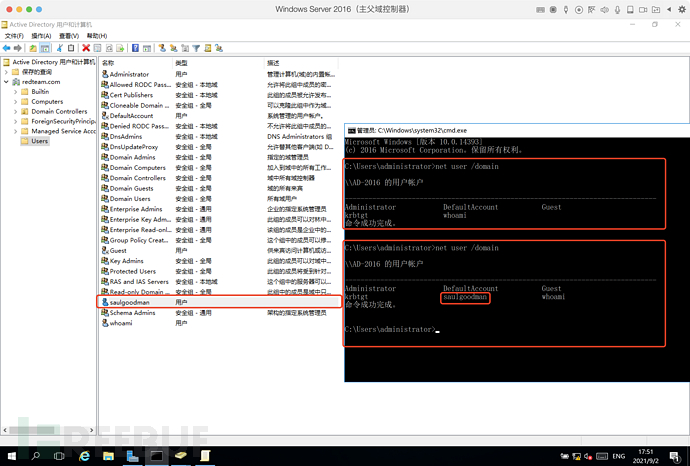Click the VM camera icon
Screen dimensions: 690x466
643,10
